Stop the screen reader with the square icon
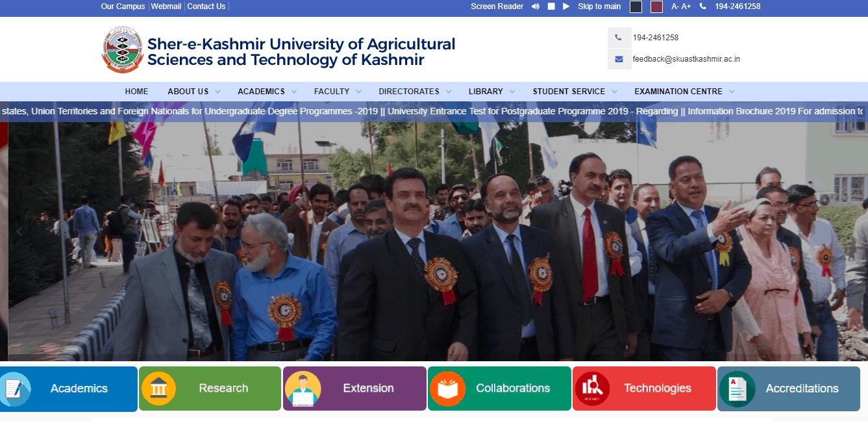This screenshot has height=421, width=868. [551, 6]
